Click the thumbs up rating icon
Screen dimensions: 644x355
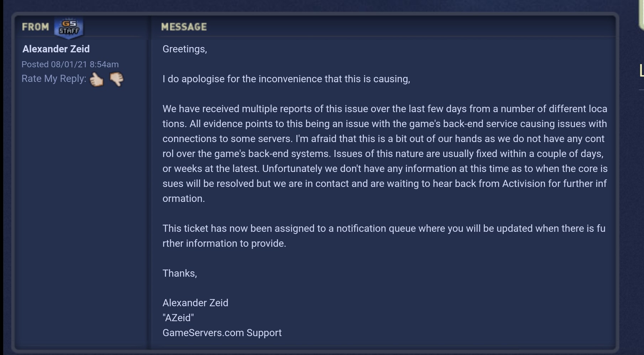pyautogui.click(x=96, y=79)
